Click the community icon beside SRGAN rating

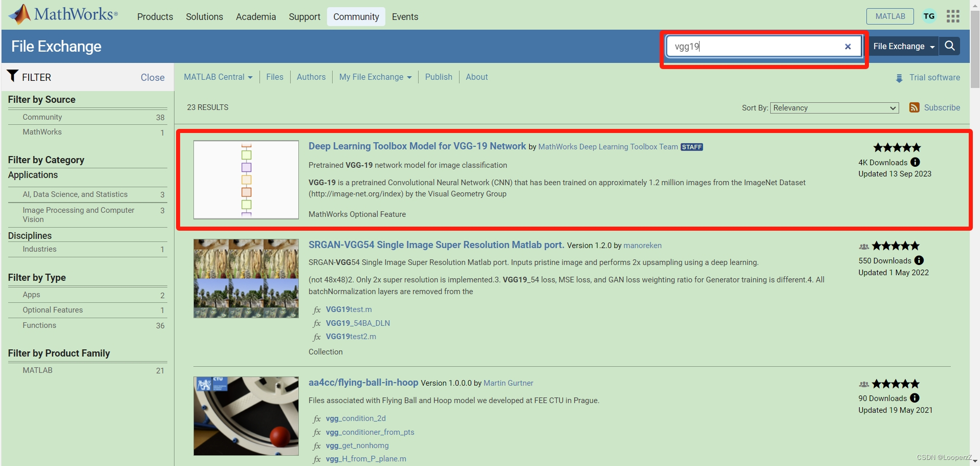(x=864, y=247)
